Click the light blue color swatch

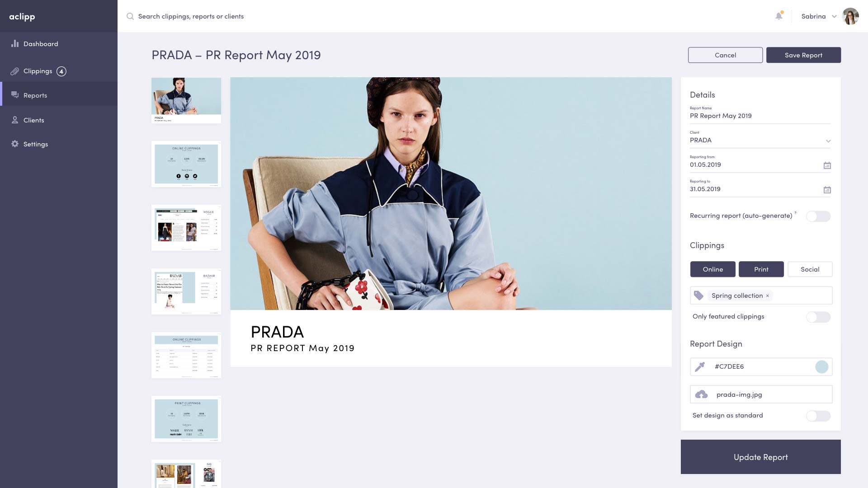tap(821, 367)
